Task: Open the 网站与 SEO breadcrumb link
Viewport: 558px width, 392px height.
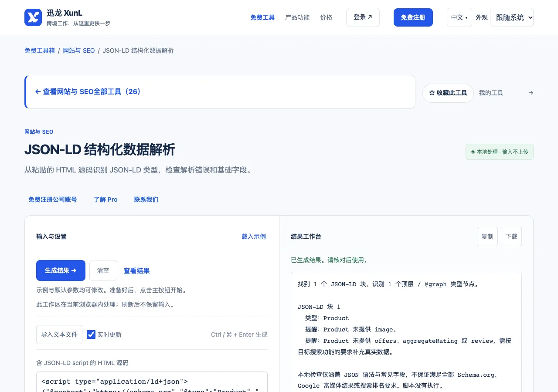Action: point(79,51)
